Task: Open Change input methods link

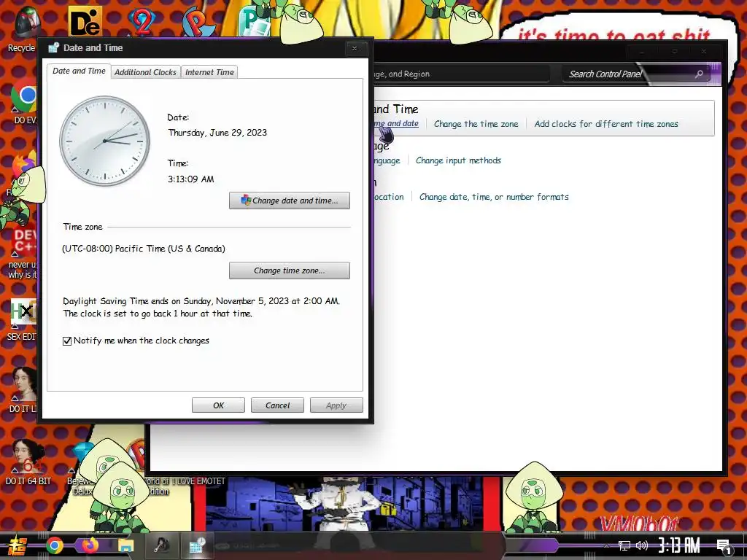Action: click(458, 160)
